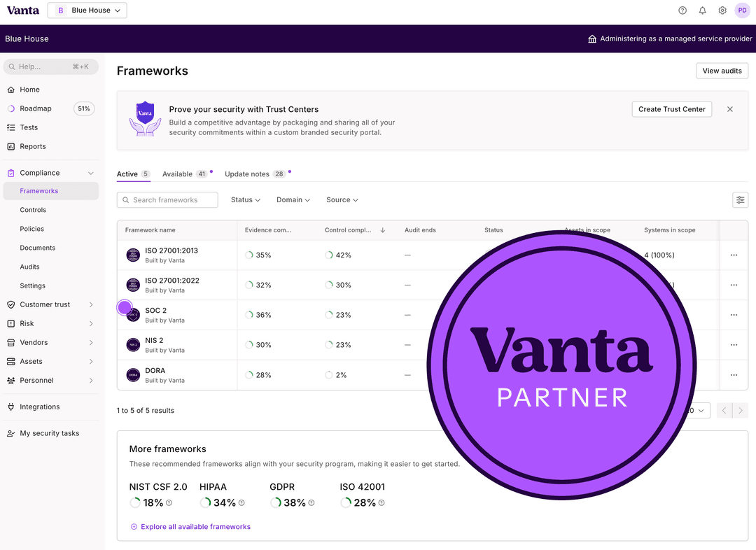This screenshot has width=756, height=550.
Task: Show info for ISO 42001 percentage
Action: pos(382,502)
